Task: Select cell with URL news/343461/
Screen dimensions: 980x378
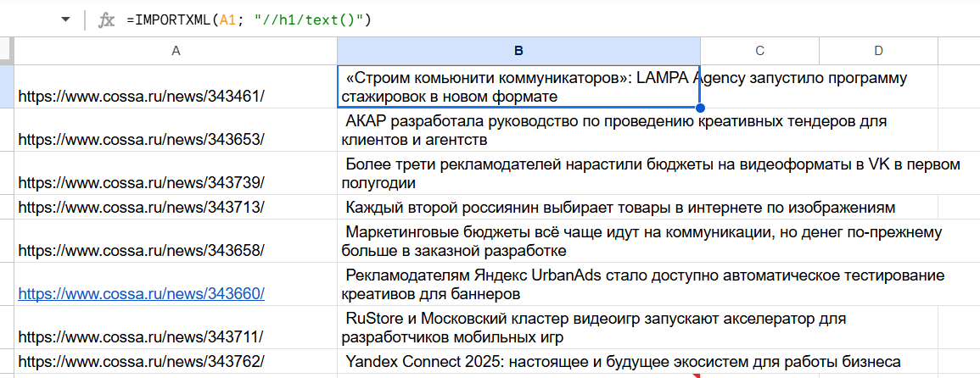Action: (x=176, y=86)
